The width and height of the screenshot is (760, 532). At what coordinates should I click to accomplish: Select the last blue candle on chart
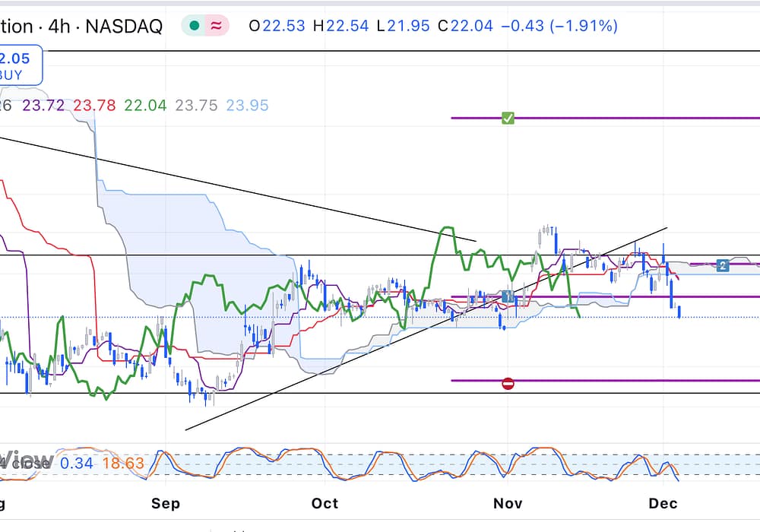click(x=679, y=311)
